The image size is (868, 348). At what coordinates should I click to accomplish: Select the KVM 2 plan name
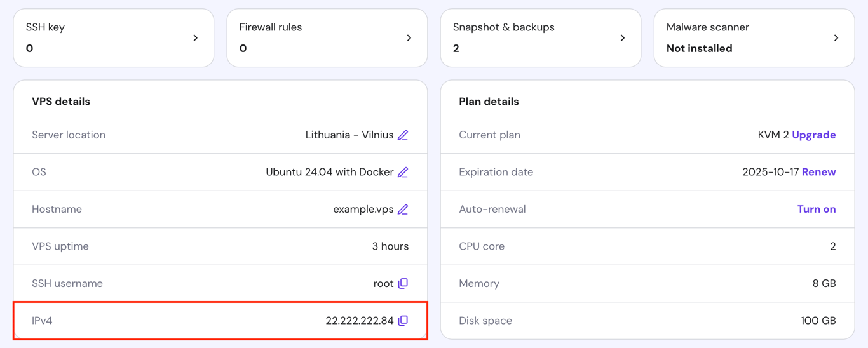click(773, 135)
